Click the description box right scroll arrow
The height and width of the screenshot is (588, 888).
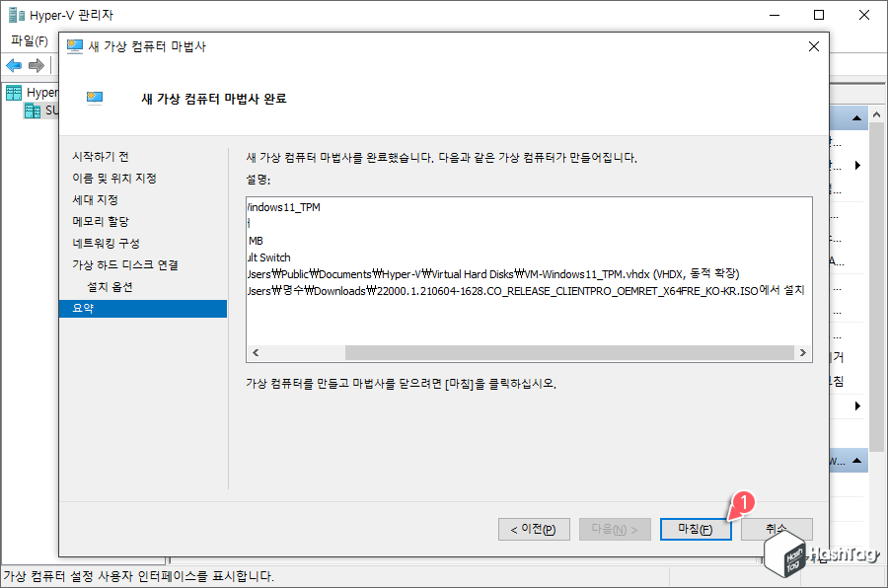(802, 352)
